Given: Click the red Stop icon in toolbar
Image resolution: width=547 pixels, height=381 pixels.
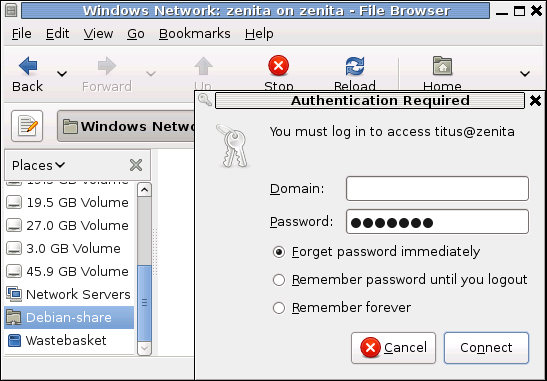Looking at the screenshot, I should [x=278, y=66].
